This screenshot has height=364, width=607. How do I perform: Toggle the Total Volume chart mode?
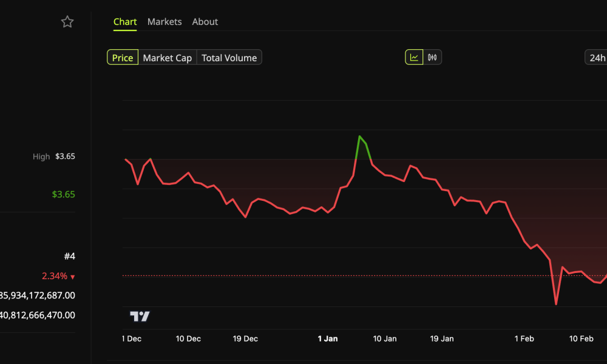tap(229, 57)
